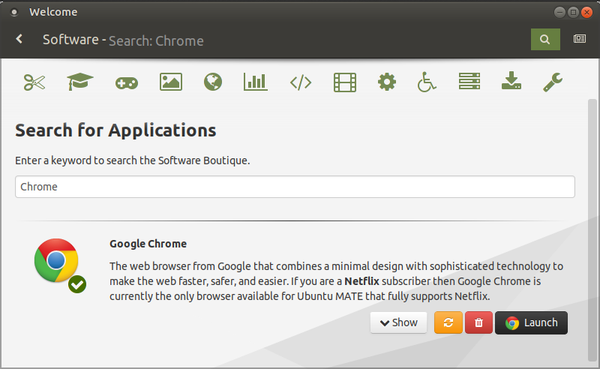Open the Universal Access category (wheelchair icon)
The width and height of the screenshot is (600, 369).
(x=426, y=82)
